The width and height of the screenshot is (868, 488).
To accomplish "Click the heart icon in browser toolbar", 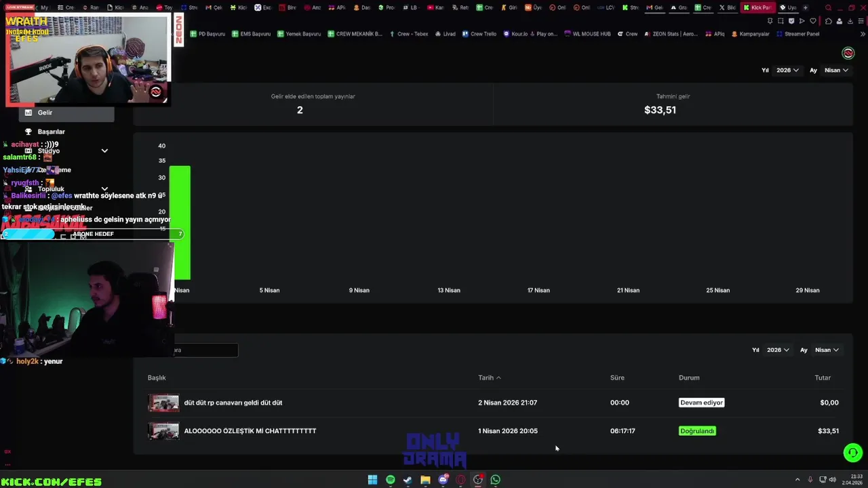I will tap(813, 21).
